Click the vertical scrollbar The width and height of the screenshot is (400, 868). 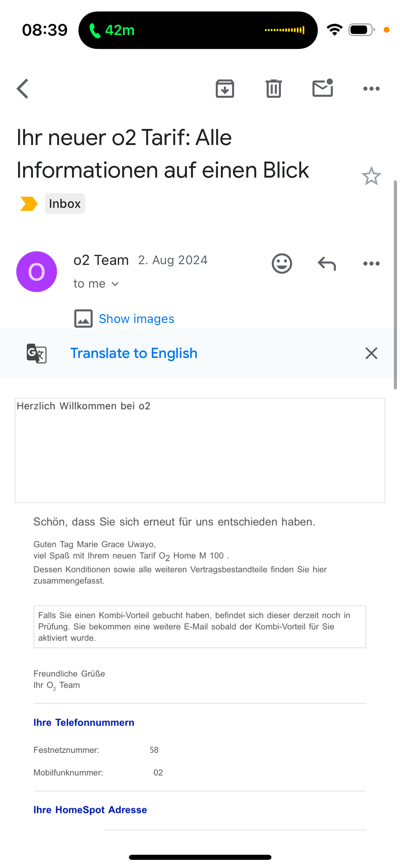point(395,285)
